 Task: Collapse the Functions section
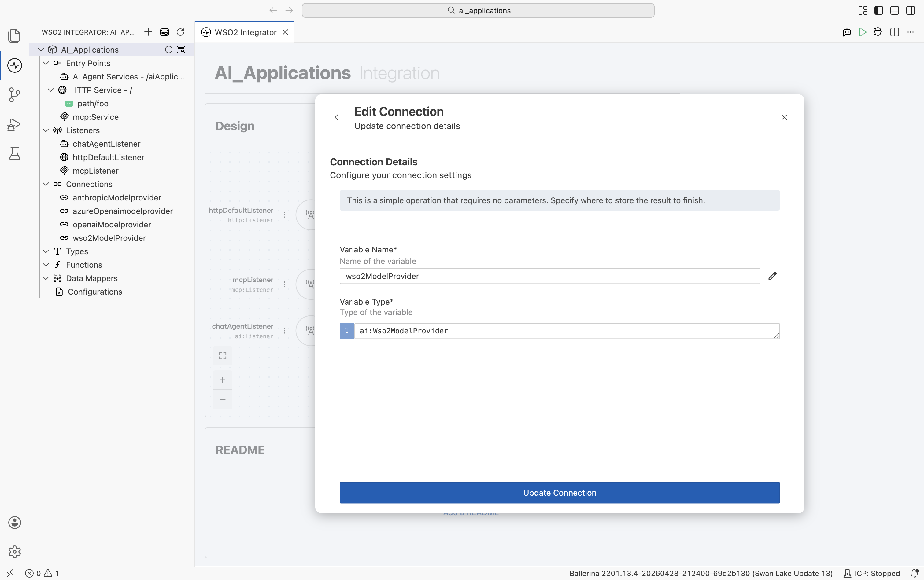[x=46, y=265]
